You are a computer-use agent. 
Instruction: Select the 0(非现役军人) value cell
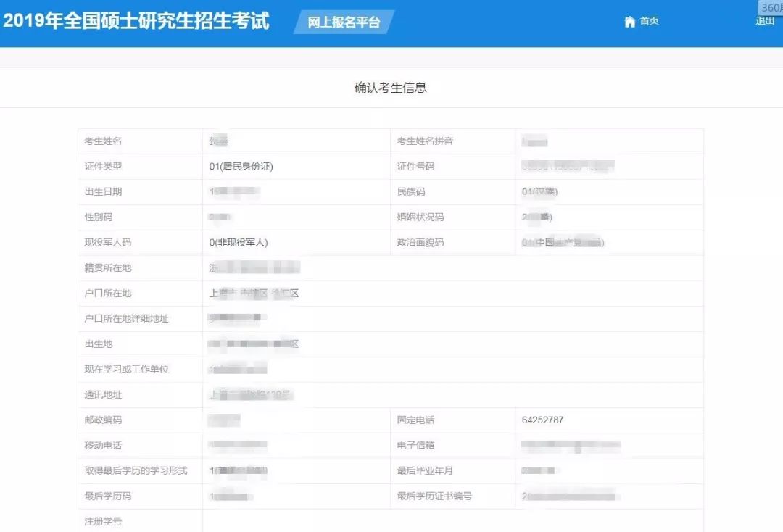pos(244,243)
